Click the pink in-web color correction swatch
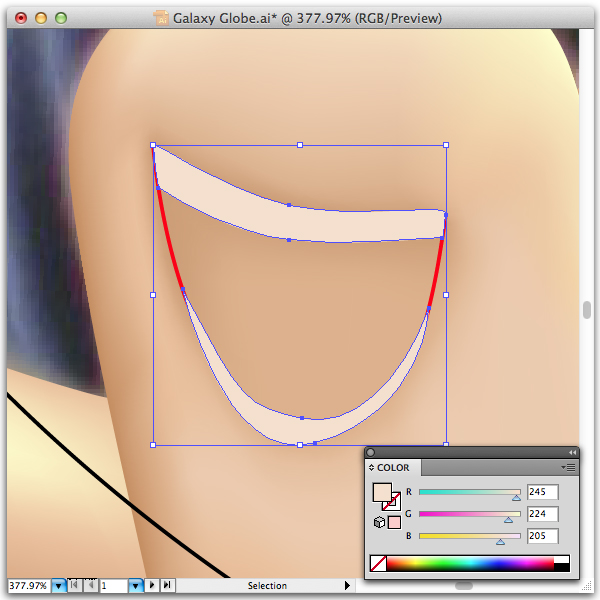 tap(394, 522)
